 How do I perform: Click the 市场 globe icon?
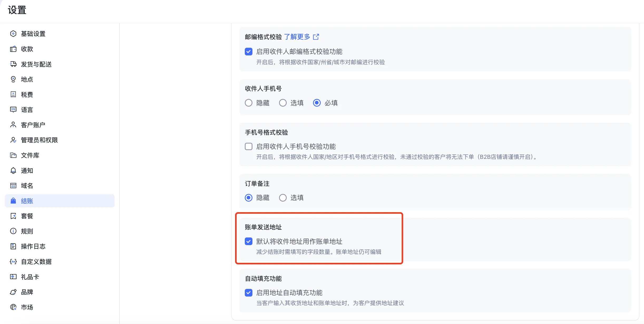coord(13,307)
